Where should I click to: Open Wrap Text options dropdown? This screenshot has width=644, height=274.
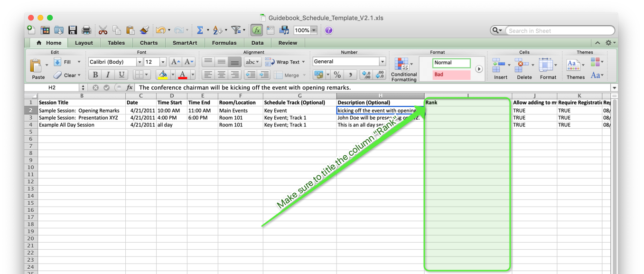(x=303, y=62)
